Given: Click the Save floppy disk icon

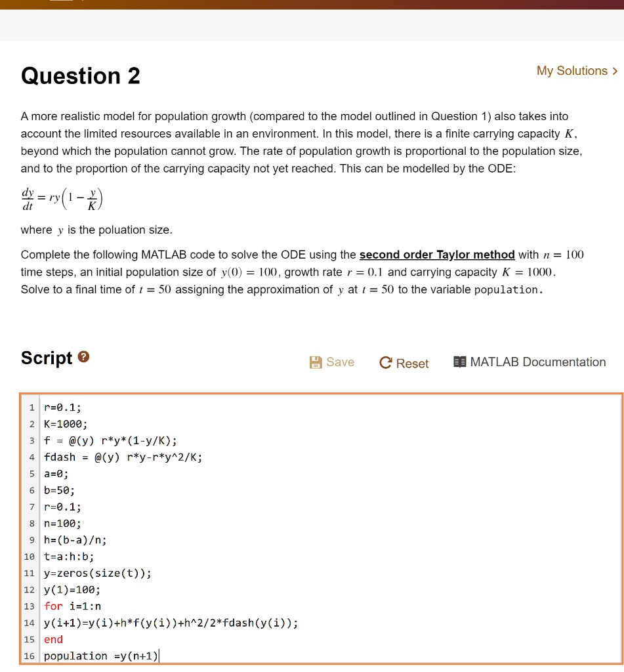Looking at the screenshot, I should pos(316,362).
